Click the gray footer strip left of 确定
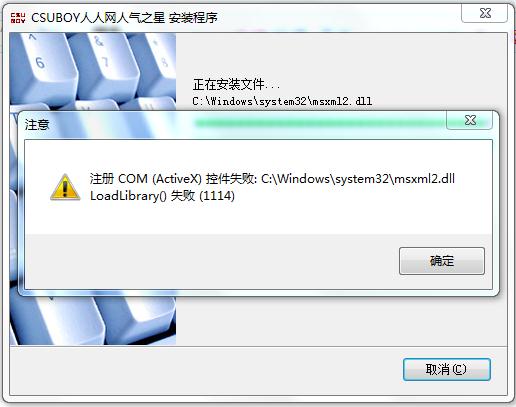This screenshot has width=516, height=407. [x=212, y=261]
